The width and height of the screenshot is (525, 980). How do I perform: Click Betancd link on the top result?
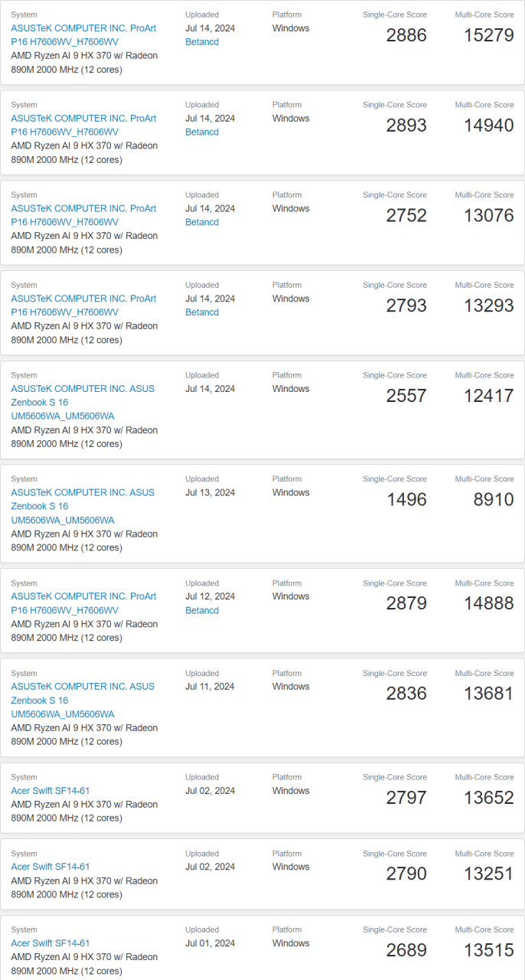[x=201, y=42]
